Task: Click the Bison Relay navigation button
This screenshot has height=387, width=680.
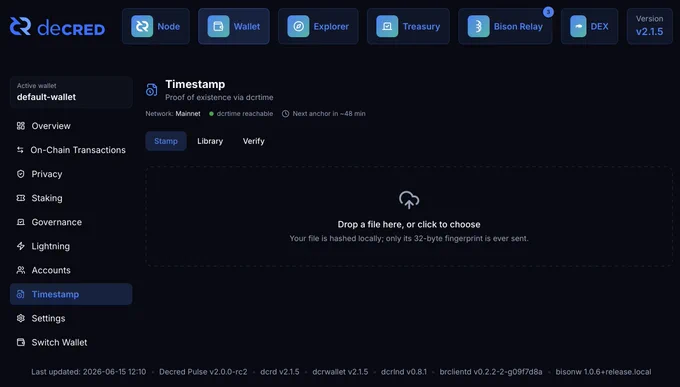Action: tap(505, 26)
